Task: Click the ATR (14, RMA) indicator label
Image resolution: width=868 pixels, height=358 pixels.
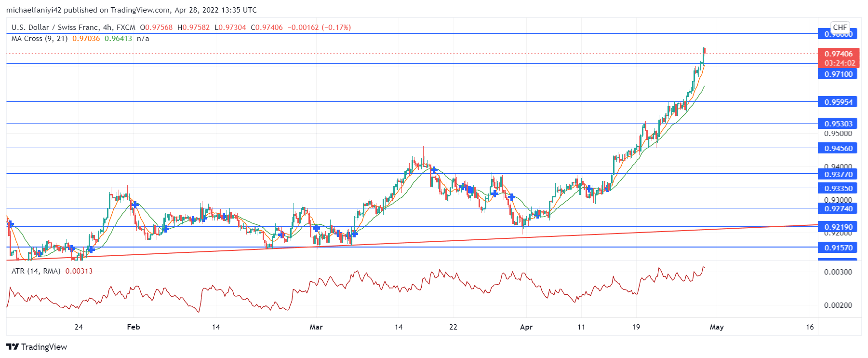Action: pos(36,271)
